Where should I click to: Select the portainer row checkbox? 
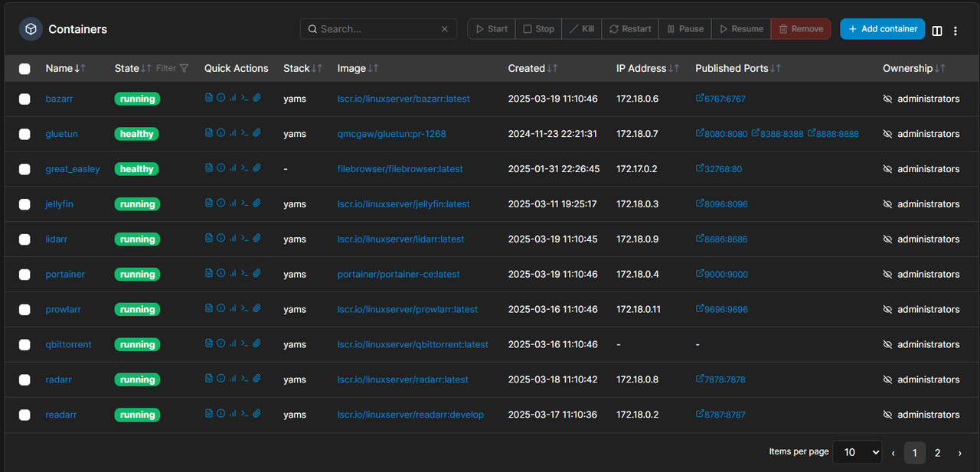[x=24, y=275]
